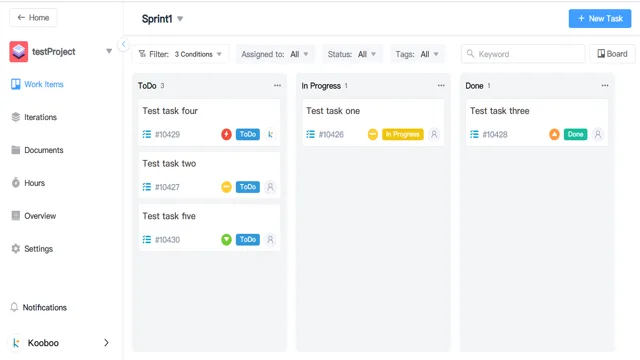Screen dimensions: 640x360
Task: Open ToDo column more options
Action: click(278, 85)
